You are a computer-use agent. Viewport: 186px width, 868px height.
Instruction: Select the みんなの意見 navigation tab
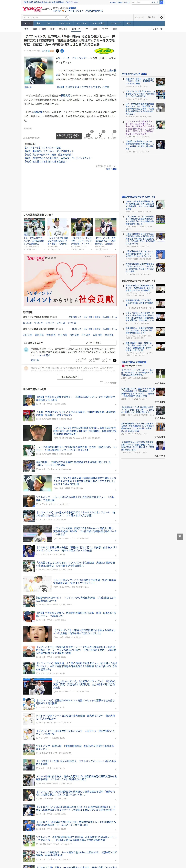tap(98, 24)
